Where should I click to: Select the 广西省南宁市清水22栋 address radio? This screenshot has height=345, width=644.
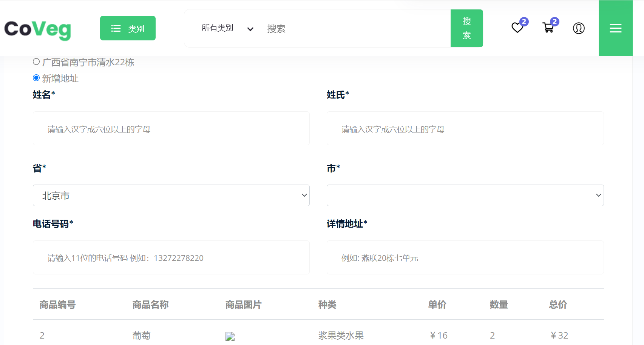(36, 62)
